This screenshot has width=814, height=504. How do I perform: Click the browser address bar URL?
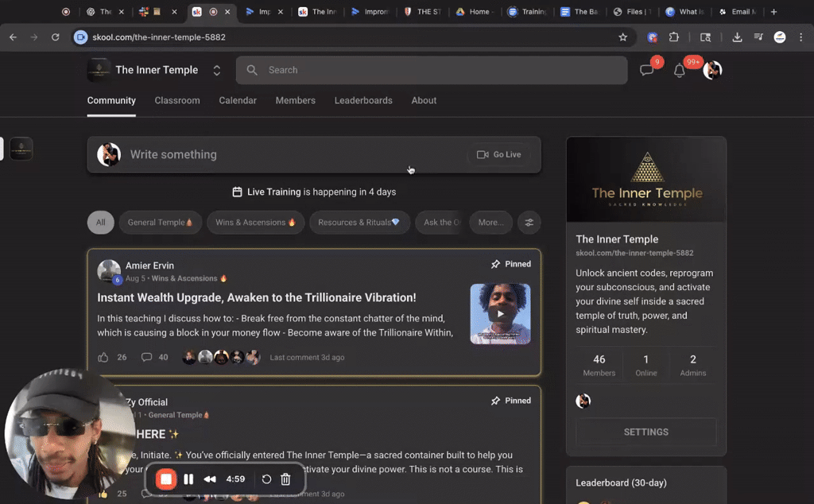pyautogui.click(x=159, y=37)
